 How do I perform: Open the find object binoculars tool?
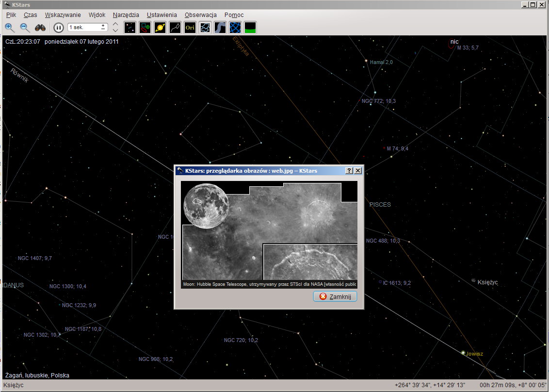point(40,28)
